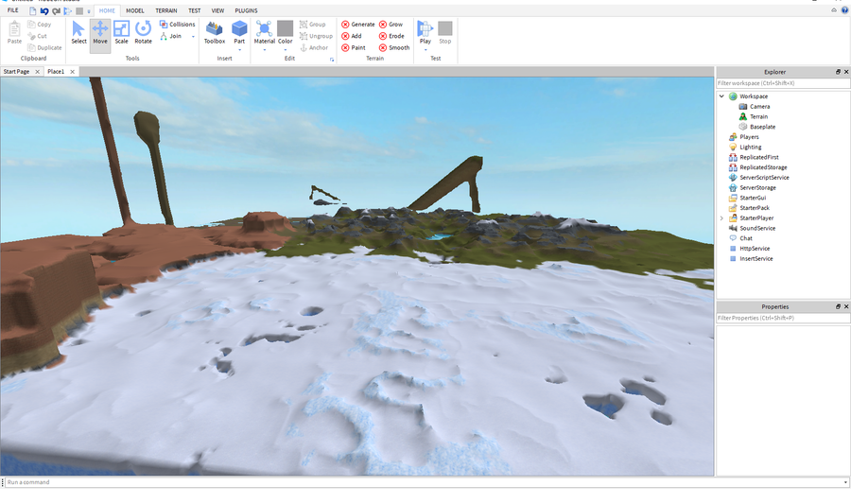Open the terrain Generate tool
851x504 pixels.
click(357, 25)
